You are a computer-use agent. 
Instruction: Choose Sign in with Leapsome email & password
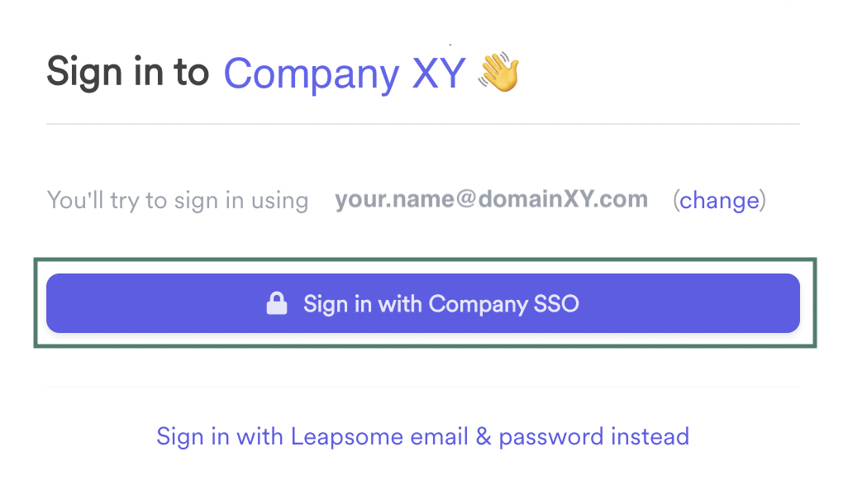pos(422,435)
